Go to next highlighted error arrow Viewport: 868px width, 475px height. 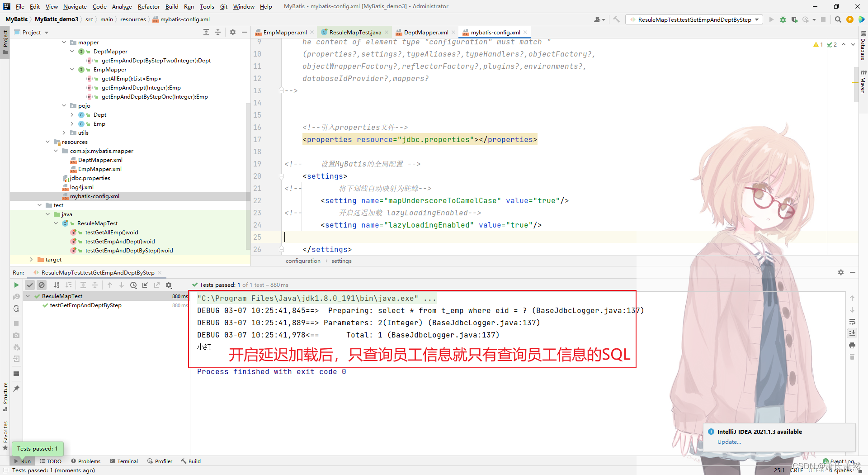point(853,44)
